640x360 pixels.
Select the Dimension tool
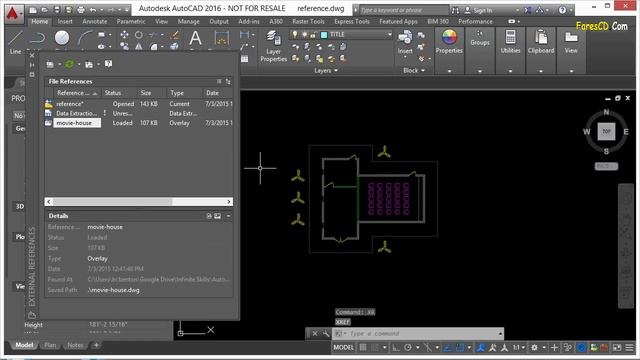tap(221, 38)
